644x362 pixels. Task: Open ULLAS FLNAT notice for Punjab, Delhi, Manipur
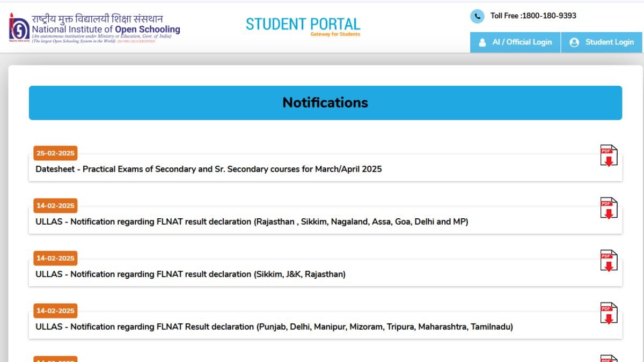point(274,327)
